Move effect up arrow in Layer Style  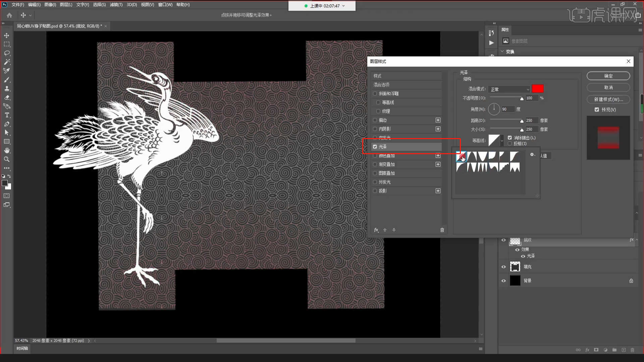385,230
